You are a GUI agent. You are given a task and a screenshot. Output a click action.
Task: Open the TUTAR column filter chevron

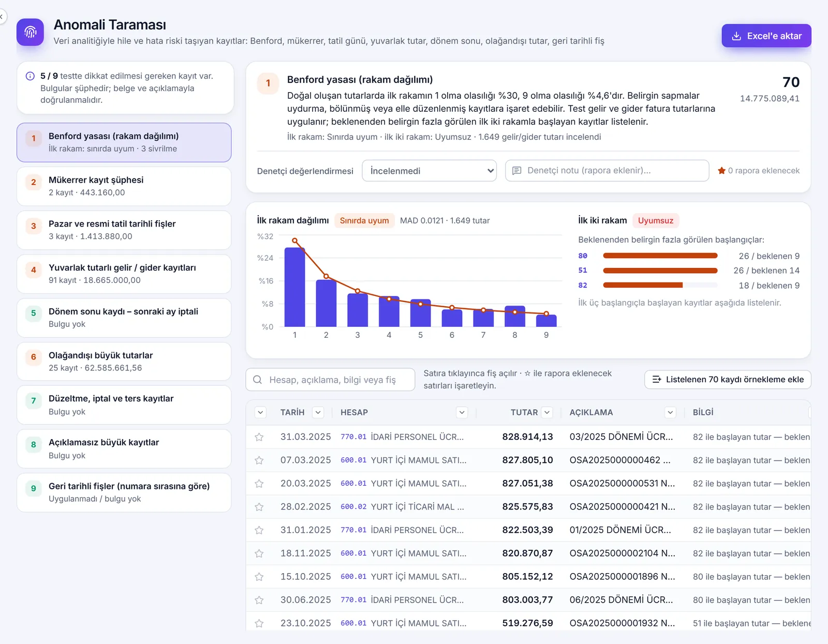click(x=547, y=412)
